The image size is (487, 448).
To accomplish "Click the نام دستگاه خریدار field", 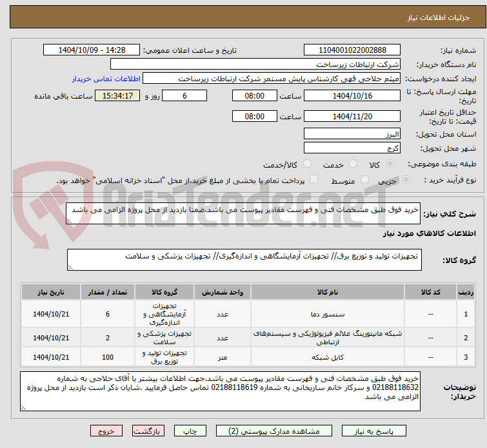I will (x=255, y=64).
